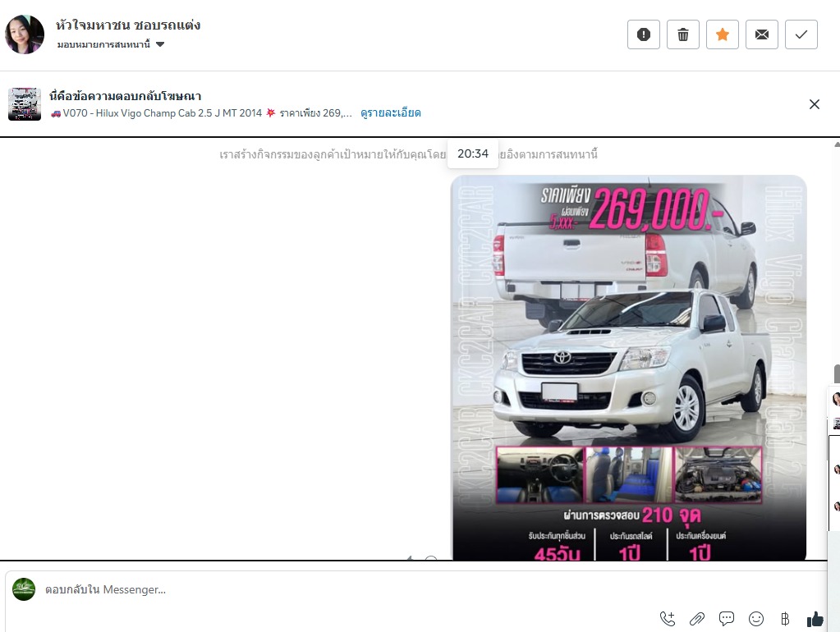Open assign conversation dropdown arrow

pyautogui.click(x=160, y=44)
